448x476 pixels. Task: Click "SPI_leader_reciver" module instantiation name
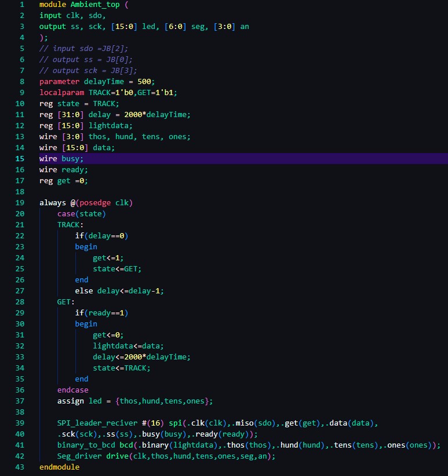[97, 423]
